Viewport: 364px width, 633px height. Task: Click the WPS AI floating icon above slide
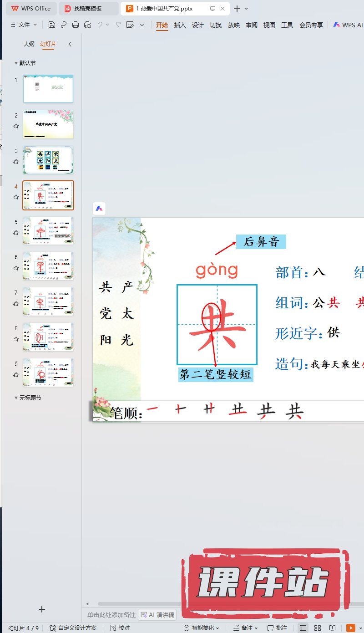[x=99, y=209]
